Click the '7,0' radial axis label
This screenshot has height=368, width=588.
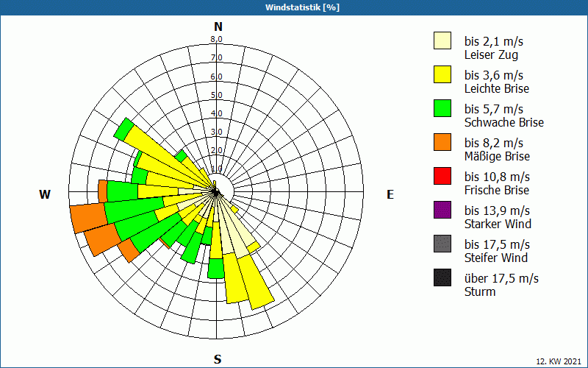pos(217,58)
